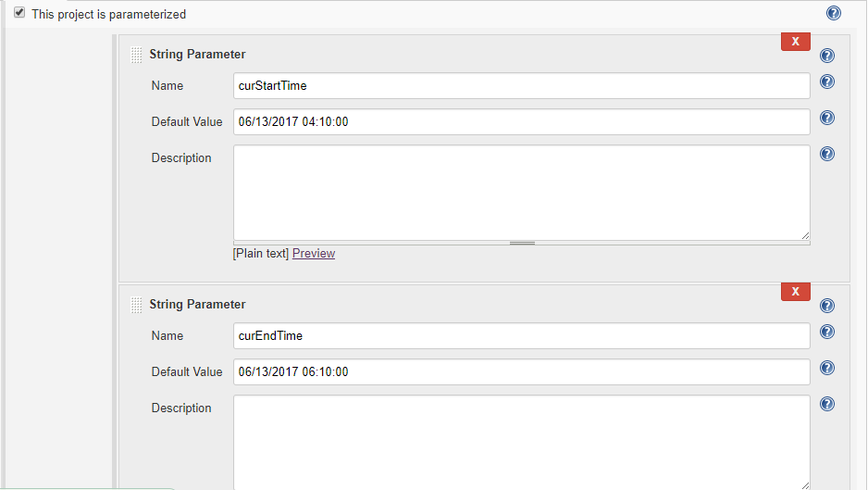The width and height of the screenshot is (868, 490).
Task: Open help for 'This project is parameterized'
Action: coord(833,13)
